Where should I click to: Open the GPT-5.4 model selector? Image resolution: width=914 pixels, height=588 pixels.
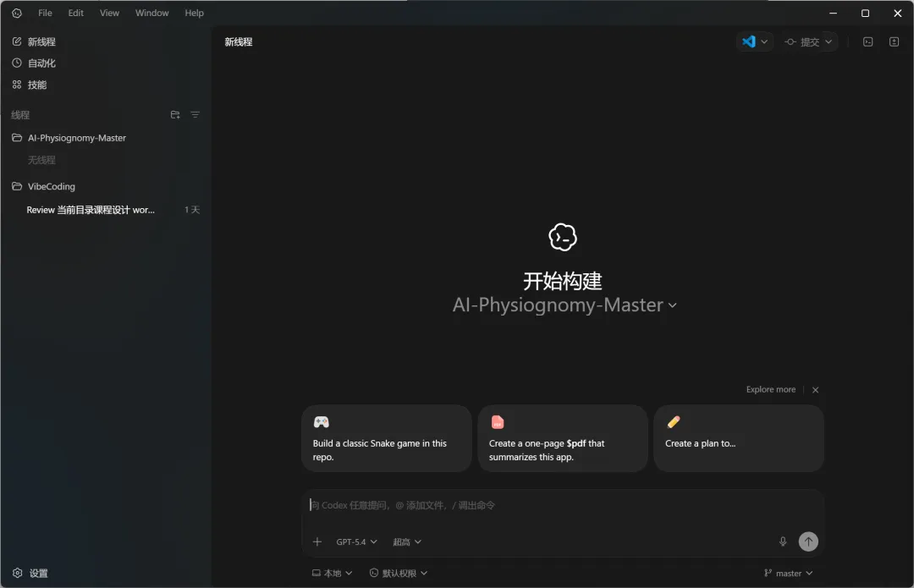click(x=355, y=541)
